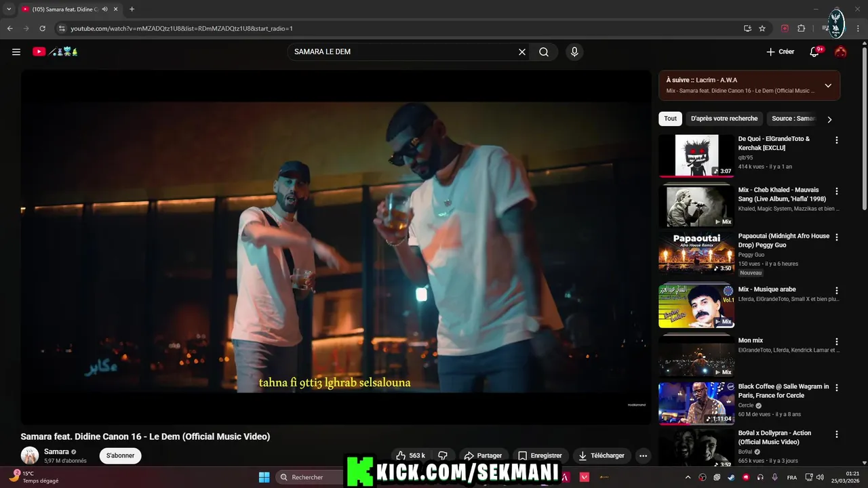This screenshot has height=488, width=868.
Task: Open Chrome three-dot menu
Action: click(x=859, y=28)
